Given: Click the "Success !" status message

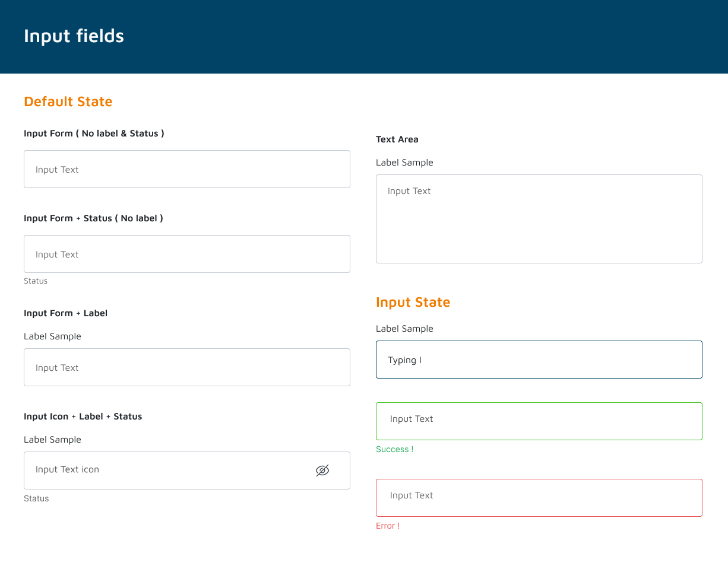Looking at the screenshot, I should click(394, 449).
